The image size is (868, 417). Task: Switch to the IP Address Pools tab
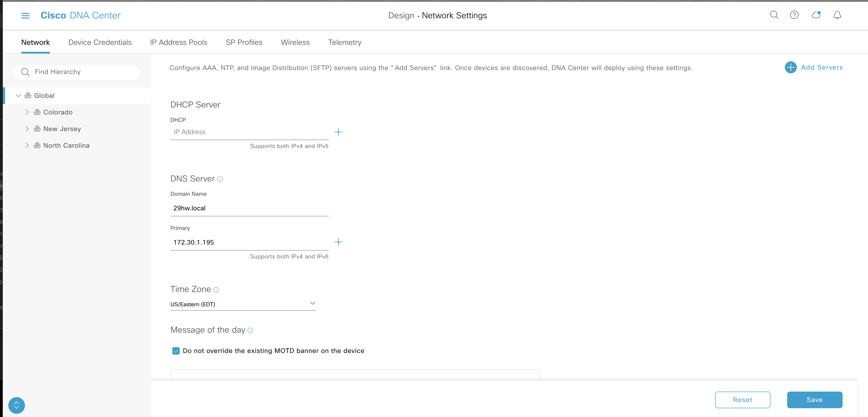point(179,42)
